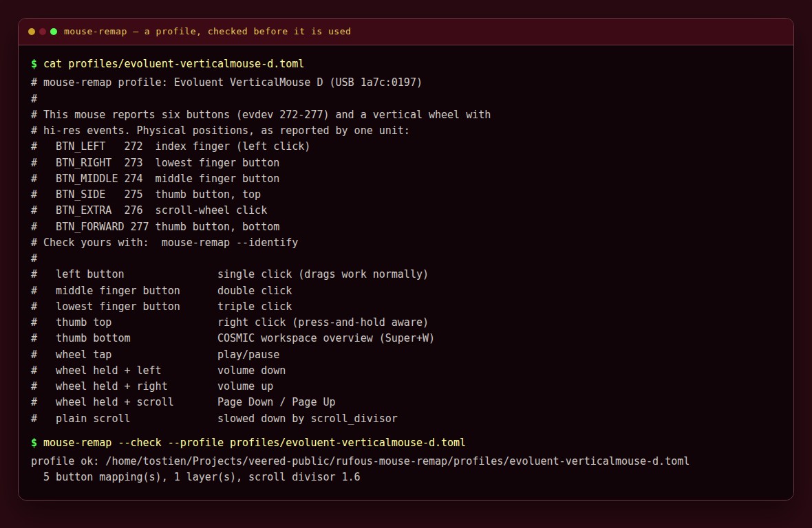This screenshot has height=528, width=812.
Task: Click the 'plain scroll' mapping label
Action: [93, 419]
